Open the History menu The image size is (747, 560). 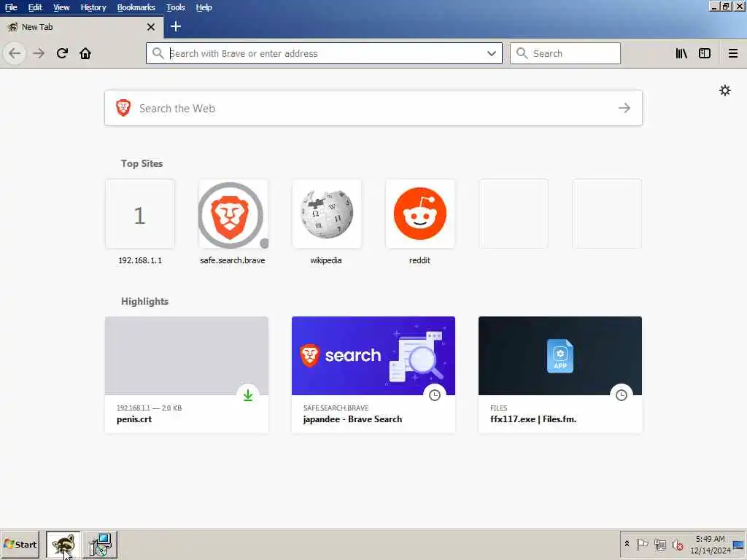[93, 7]
